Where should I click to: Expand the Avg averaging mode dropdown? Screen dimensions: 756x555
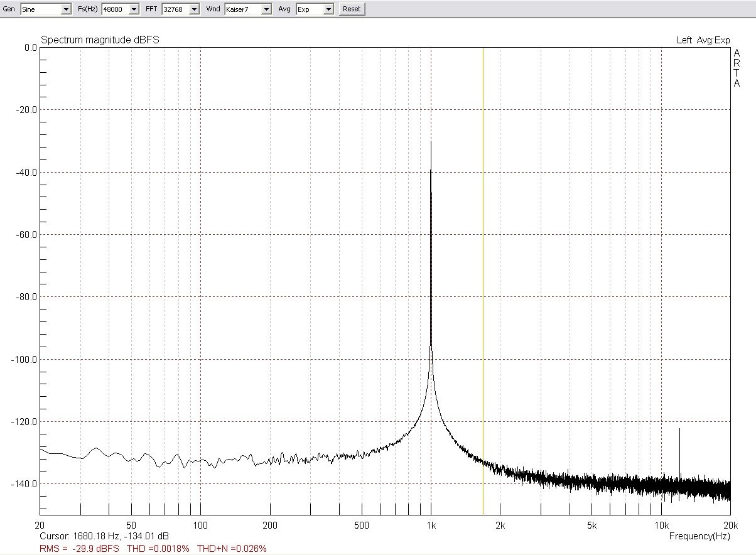[x=315, y=9]
